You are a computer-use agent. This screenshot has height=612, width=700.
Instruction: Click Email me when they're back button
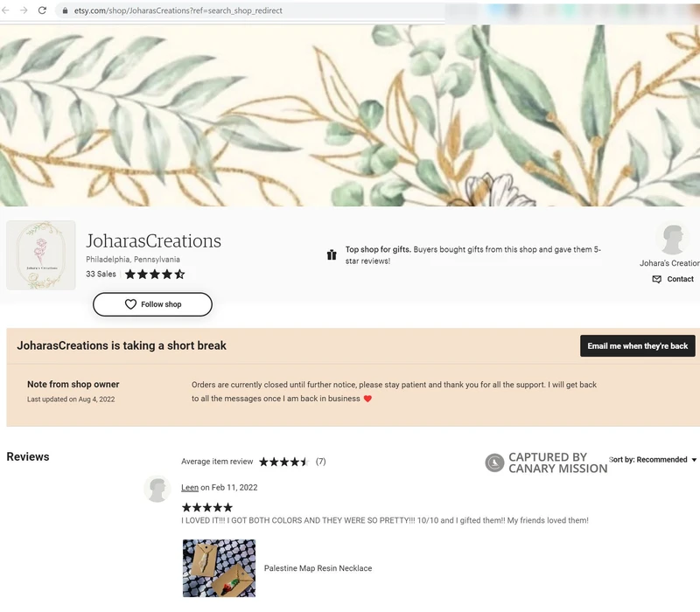click(x=638, y=345)
